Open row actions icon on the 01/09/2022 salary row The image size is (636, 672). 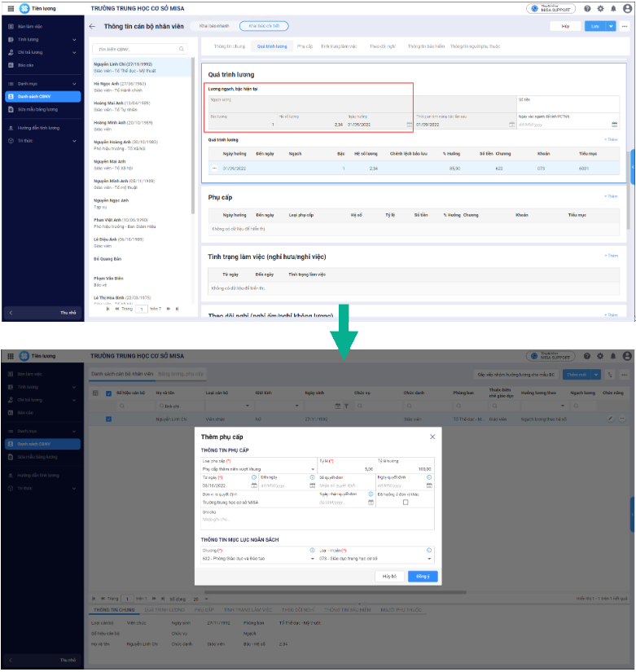214,169
